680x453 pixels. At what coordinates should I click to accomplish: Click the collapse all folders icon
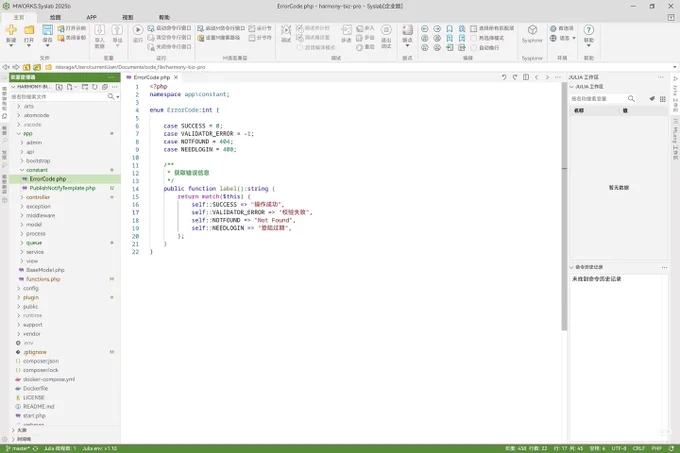[x=105, y=87]
